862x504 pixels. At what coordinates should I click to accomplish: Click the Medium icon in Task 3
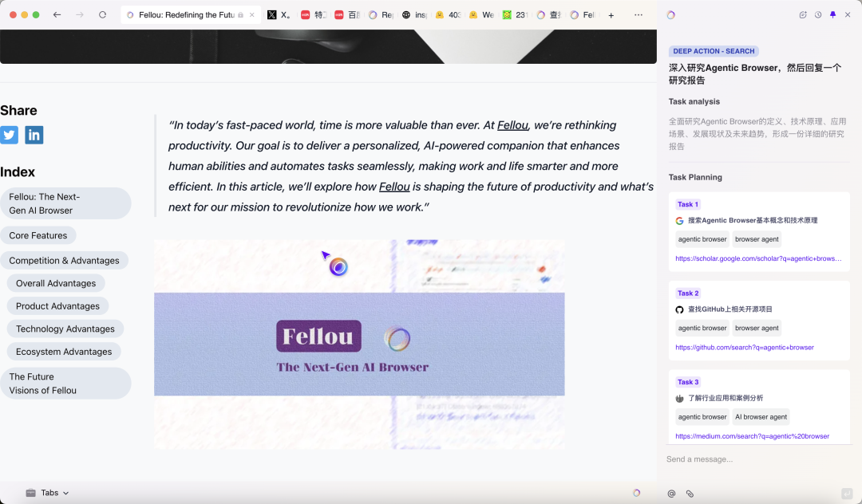pos(679,399)
